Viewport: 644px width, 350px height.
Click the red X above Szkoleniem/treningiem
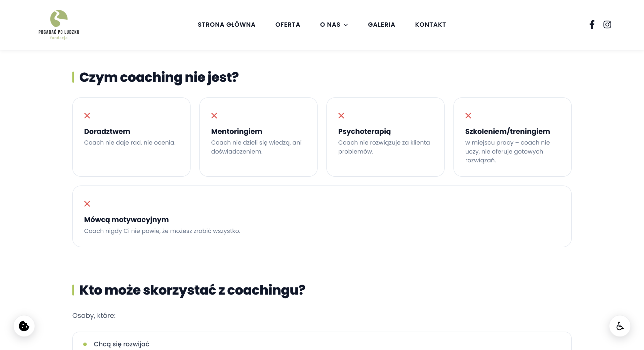pyautogui.click(x=468, y=116)
